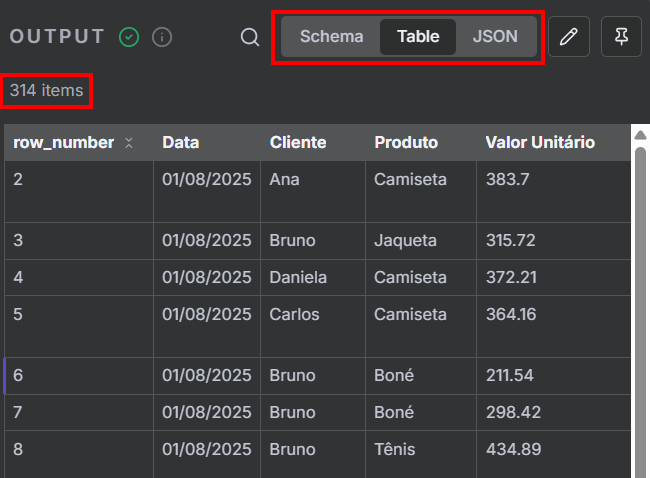Click row number 2 cell

tap(79, 192)
